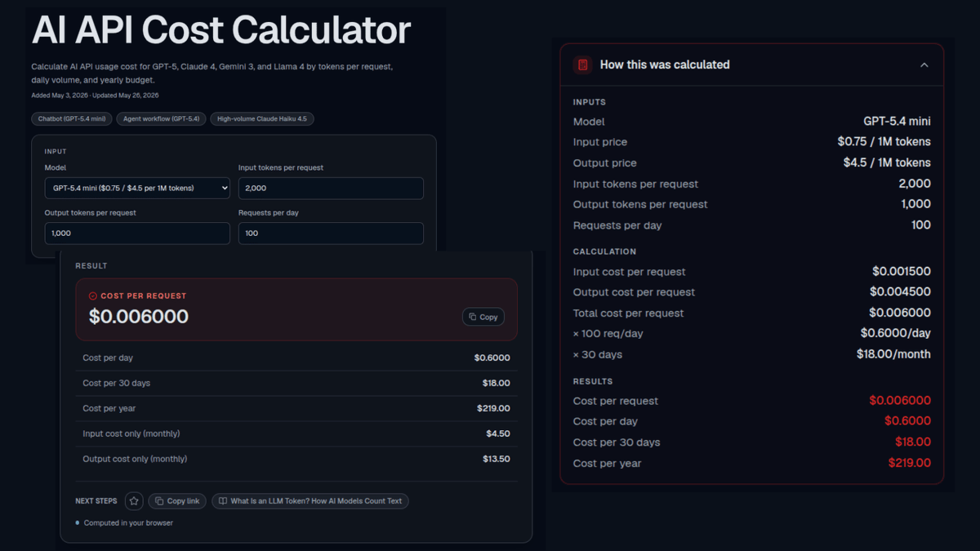Select the High-volume Claude Haiku 4.5 preset
Viewport: 980px width, 551px height.
pyautogui.click(x=262, y=119)
